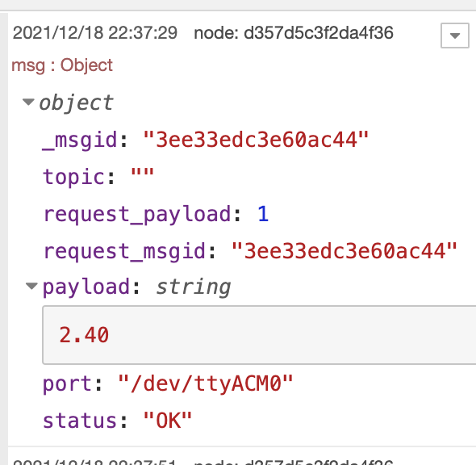This screenshot has width=476, height=465.
Task: Open the debug message dropdown menu button
Action: pos(454,36)
